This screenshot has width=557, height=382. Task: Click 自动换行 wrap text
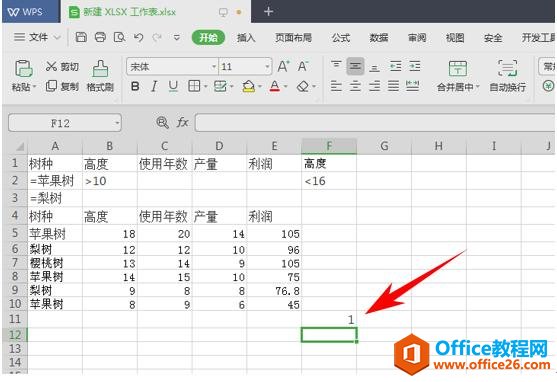pos(507,76)
